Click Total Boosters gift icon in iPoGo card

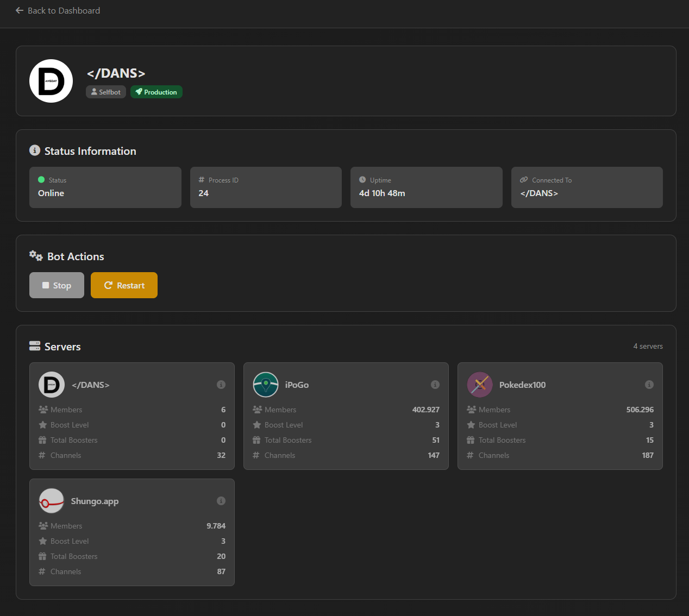pos(256,440)
